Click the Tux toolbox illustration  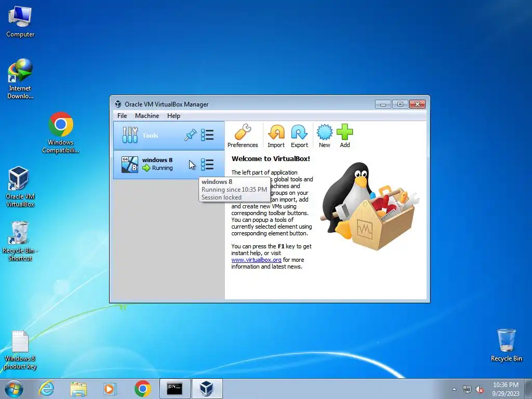[370, 206]
